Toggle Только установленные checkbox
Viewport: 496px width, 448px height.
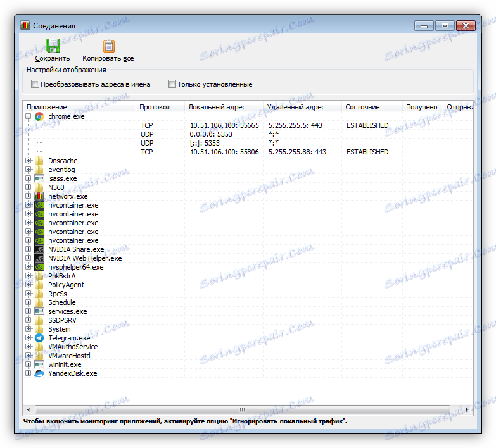(172, 84)
